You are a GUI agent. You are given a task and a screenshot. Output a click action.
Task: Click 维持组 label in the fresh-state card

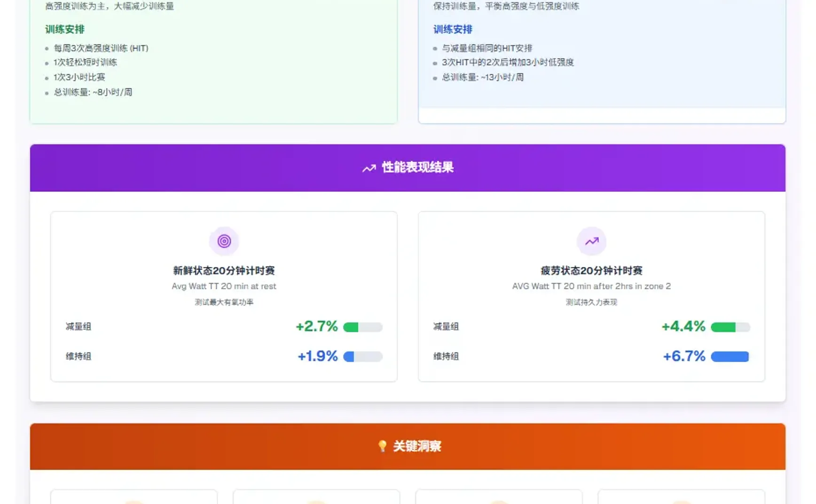point(78,356)
